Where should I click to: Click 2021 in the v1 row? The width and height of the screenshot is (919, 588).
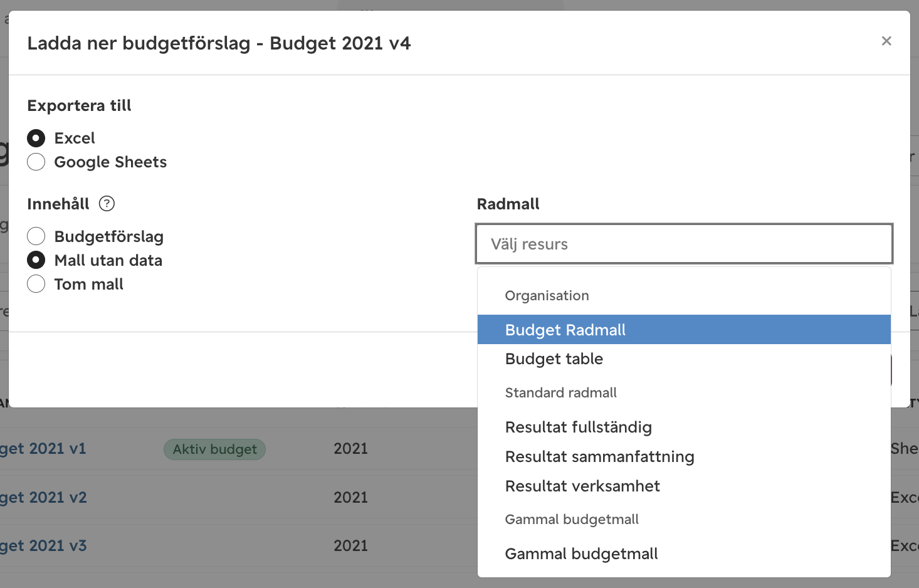point(350,448)
